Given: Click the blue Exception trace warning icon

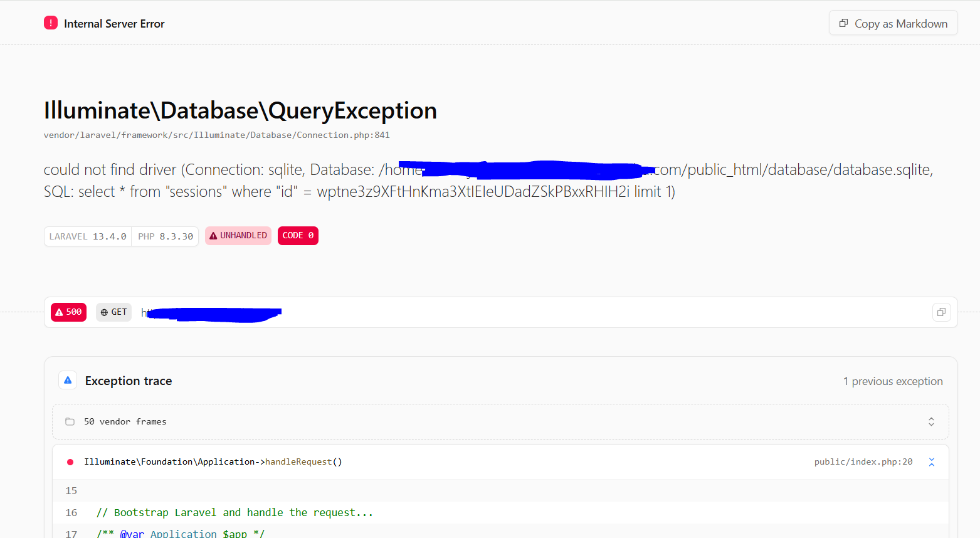Looking at the screenshot, I should [68, 381].
